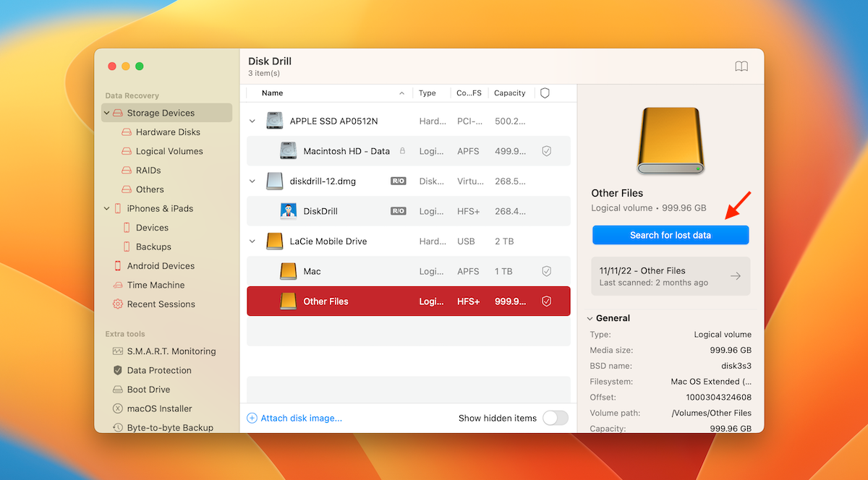Click the Storage Devices drive icon
This screenshot has width=868, height=480.
click(118, 113)
